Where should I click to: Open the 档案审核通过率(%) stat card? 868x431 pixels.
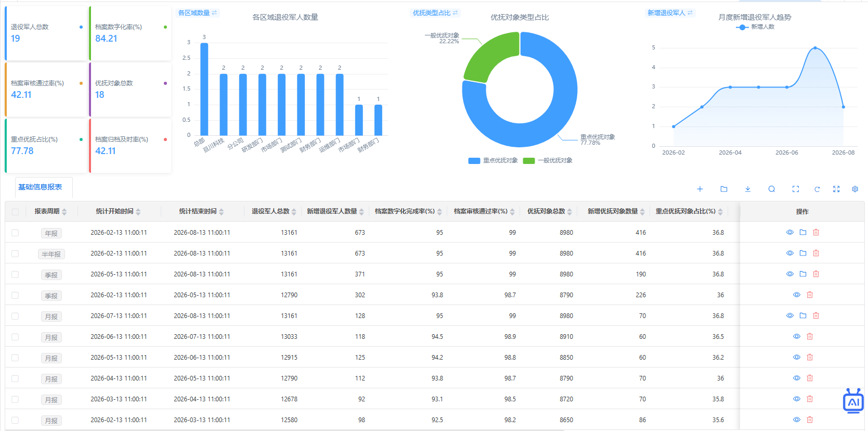(46, 90)
